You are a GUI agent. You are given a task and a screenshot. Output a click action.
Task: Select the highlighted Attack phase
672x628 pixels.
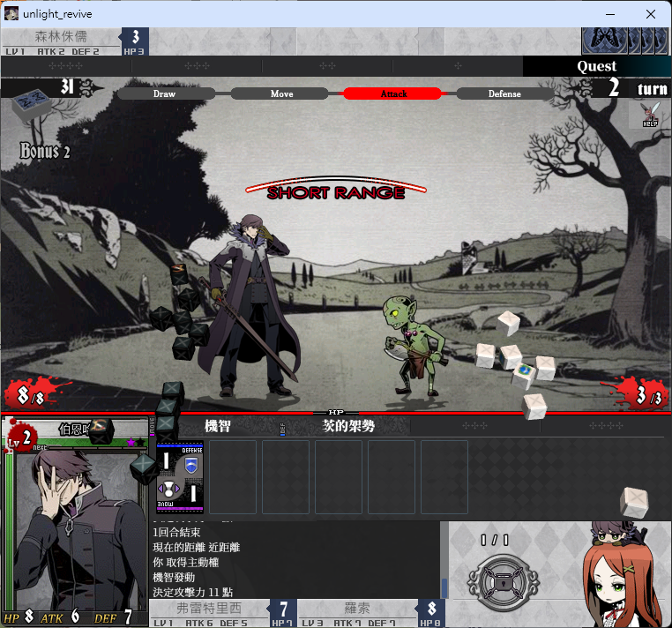click(392, 93)
